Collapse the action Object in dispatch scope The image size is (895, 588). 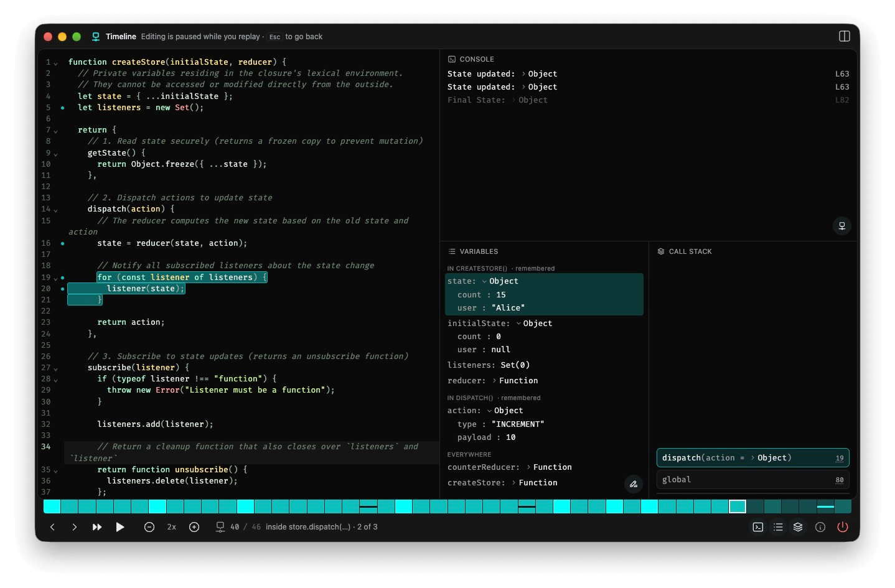tap(489, 411)
